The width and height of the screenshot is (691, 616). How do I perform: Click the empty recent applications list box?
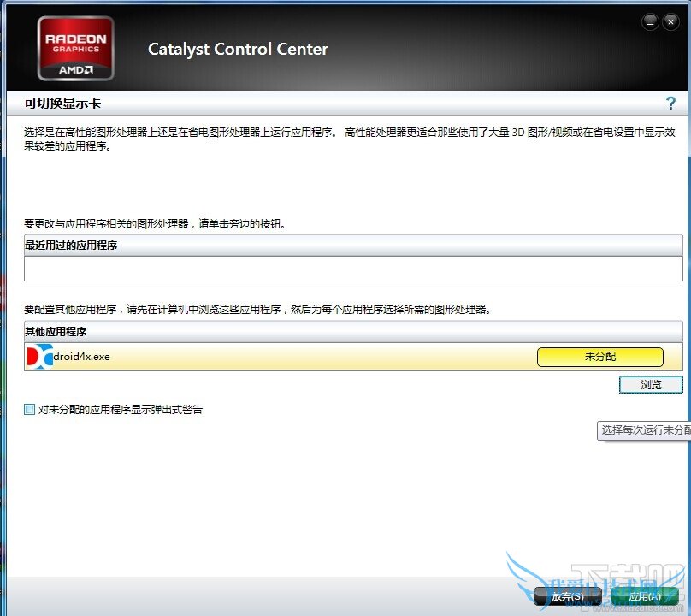[x=353, y=269]
